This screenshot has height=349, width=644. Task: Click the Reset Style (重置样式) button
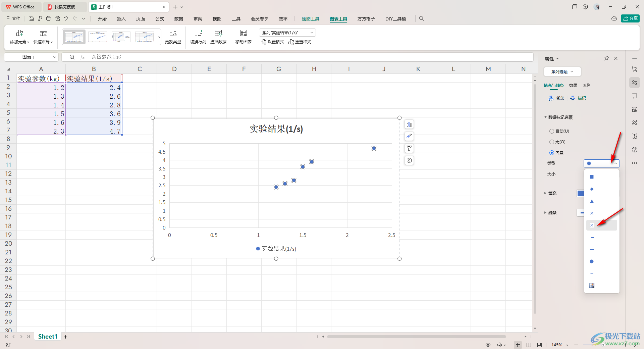tap(300, 42)
